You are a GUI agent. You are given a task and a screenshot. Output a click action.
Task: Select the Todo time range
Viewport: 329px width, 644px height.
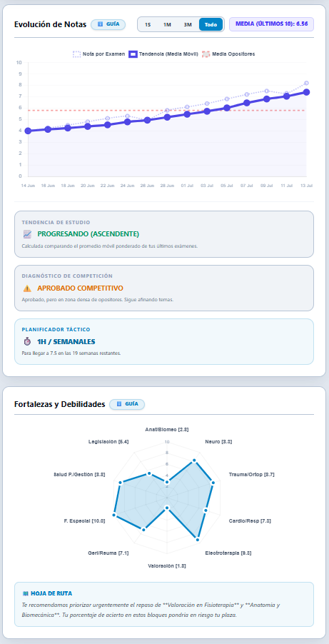pos(211,25)
